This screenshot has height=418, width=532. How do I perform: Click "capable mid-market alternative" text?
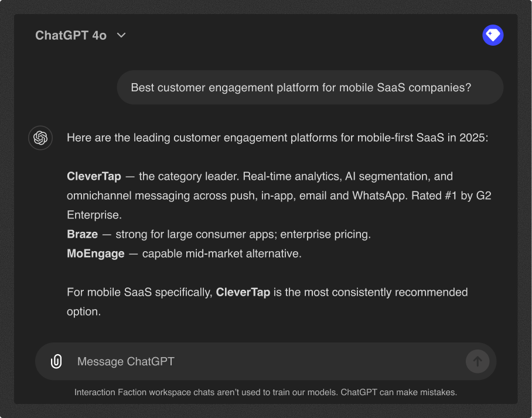click(x=222, y=253)
